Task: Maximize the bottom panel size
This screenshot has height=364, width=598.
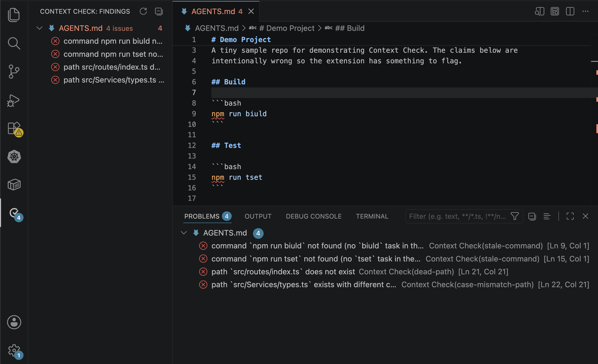Action: click(570, 216)
